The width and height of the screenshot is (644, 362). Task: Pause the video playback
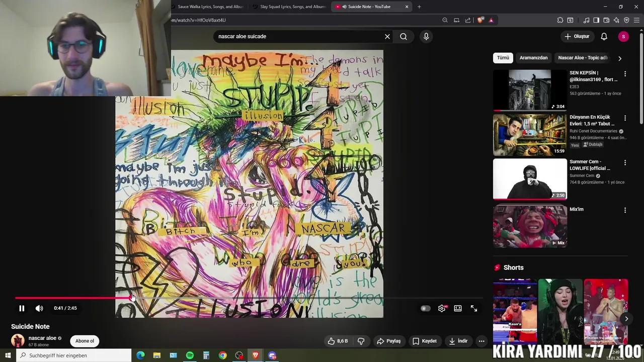pos(22,308)
